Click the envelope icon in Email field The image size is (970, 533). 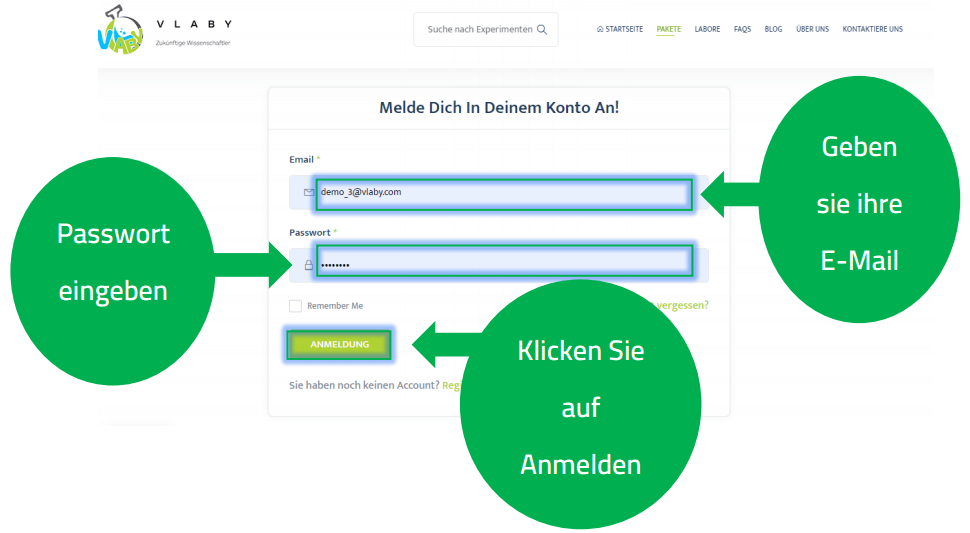tap(308, 192)
